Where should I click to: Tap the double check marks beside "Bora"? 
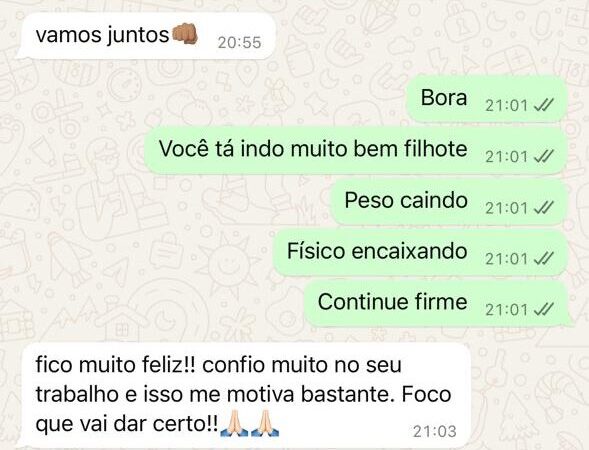[544, 105]
